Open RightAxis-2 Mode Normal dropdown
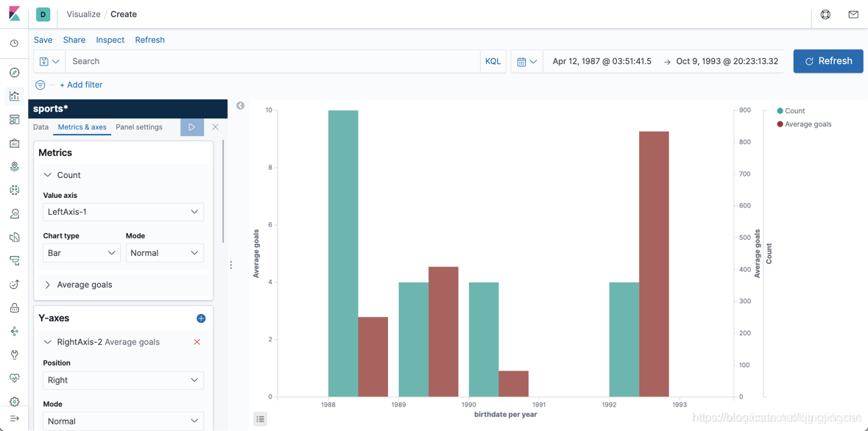 [123, 421]
